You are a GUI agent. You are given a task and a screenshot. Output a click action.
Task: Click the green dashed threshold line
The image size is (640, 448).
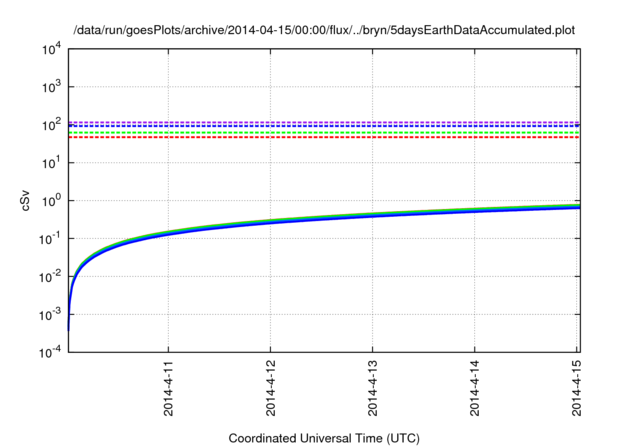[x=324, y=133]
